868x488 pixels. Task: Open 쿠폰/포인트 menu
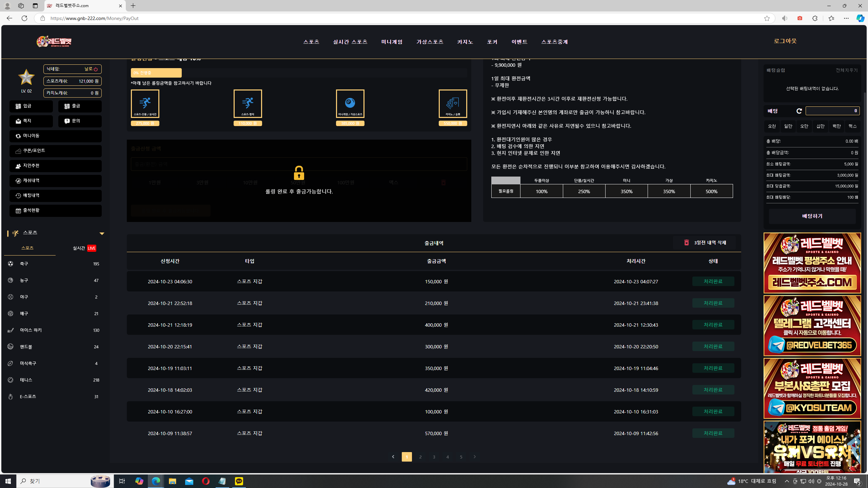point(56,151)
